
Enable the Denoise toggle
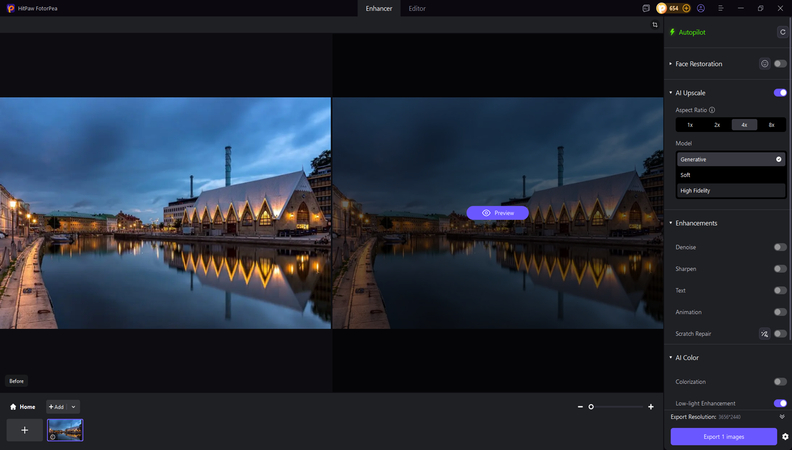click(x=780, y=247)
